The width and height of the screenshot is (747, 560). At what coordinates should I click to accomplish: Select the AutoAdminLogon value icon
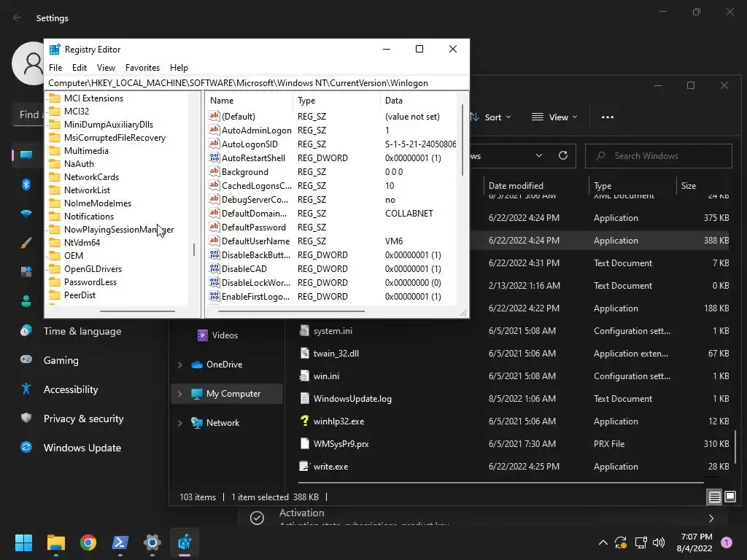[x=214, y=130]
